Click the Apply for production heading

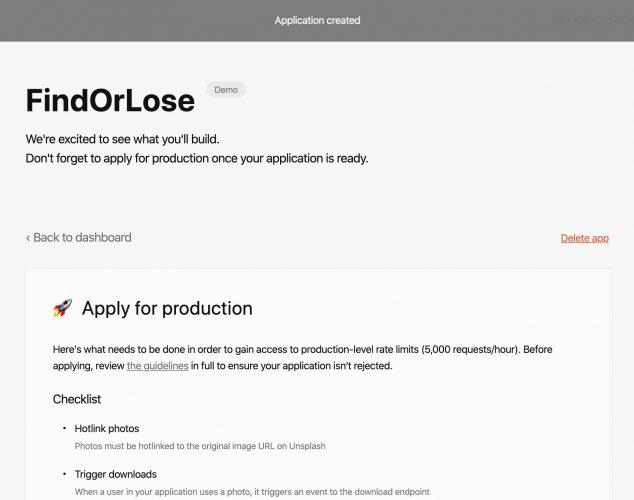[x=167, y=309]
